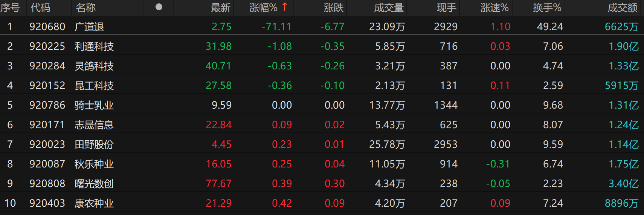Select stock 广道退 row name
Image resolution: width=644 pixels, height=215 pixels.
point(89,27)
